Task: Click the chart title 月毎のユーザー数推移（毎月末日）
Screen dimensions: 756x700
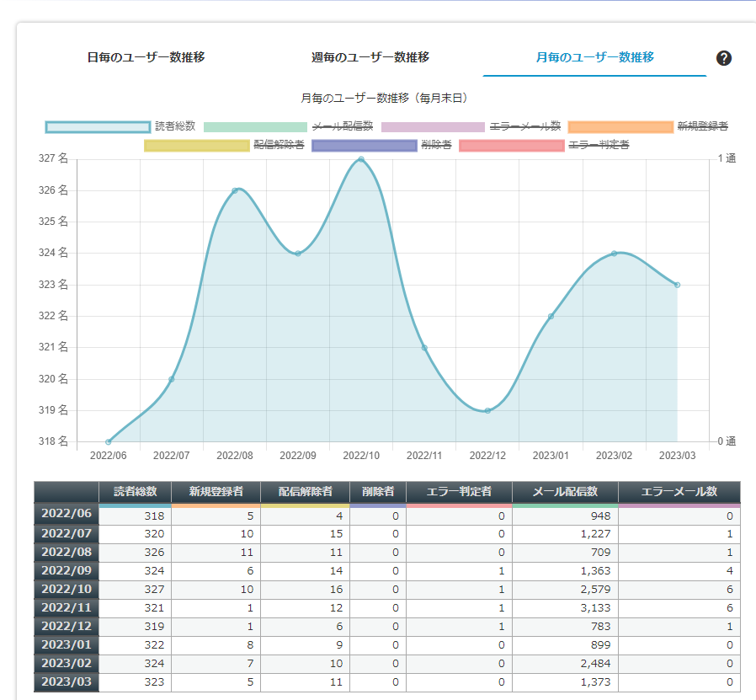Action: tap(384, 98)
